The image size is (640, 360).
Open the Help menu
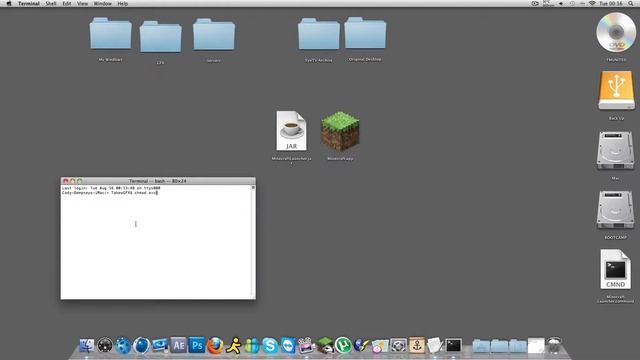122,3
